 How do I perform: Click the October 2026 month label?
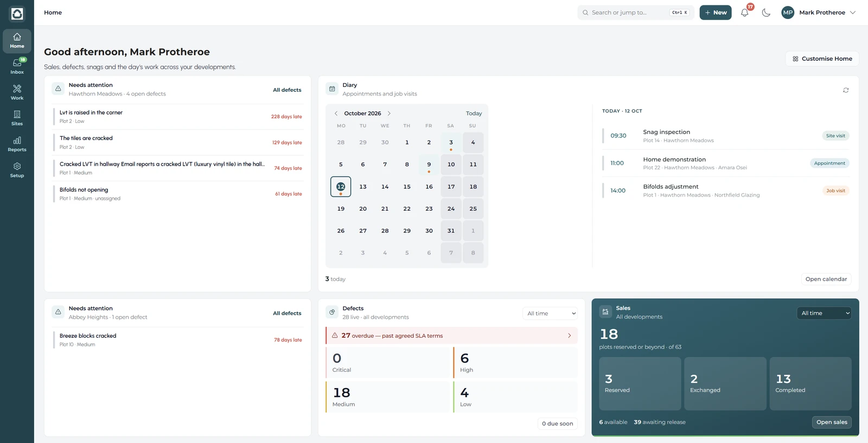(x=362, y=113)
